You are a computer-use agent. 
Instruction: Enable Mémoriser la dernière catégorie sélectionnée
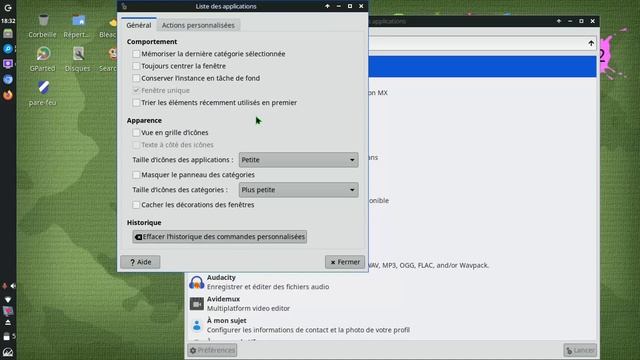point(136,54)
